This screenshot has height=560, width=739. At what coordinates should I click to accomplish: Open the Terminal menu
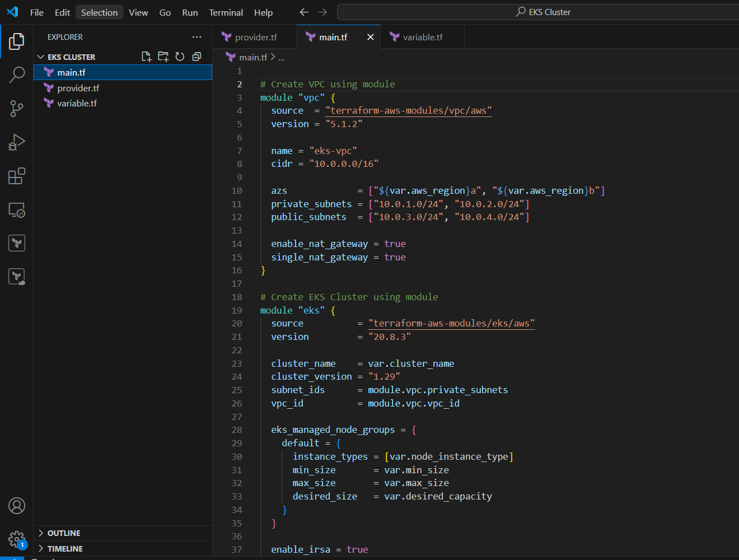[x=226, y=12]
